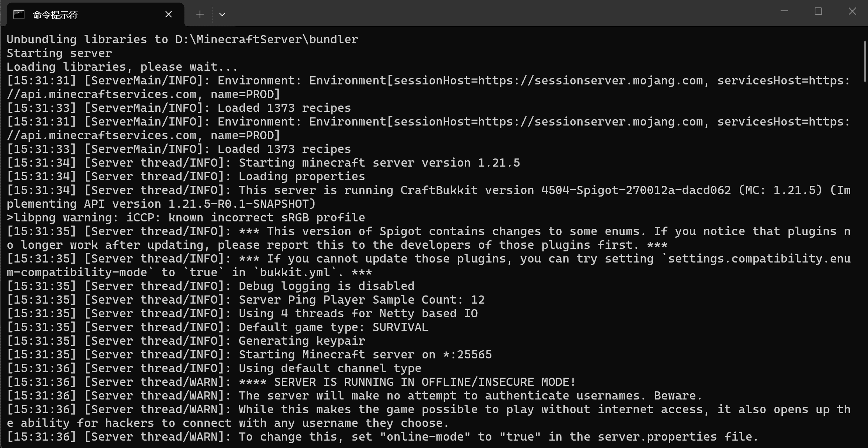Click the "Default game type: SURVIVAL" line
This screenshot has width=868, height=448.
coord(333,327)
